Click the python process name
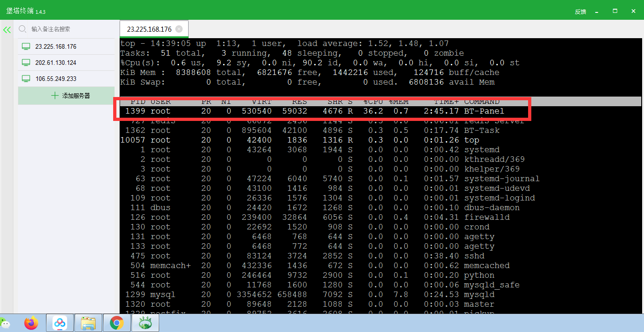This screenshot has width=644, height=332. (479, 275)
